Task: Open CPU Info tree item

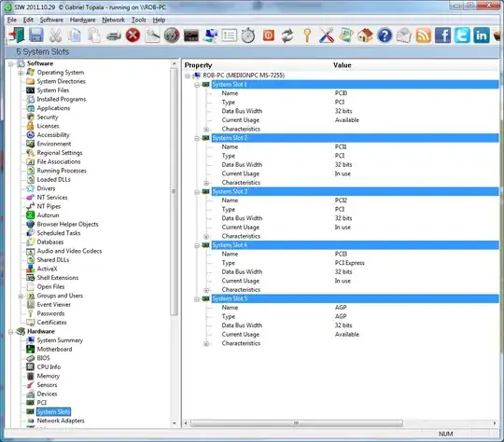Action: click(49, 366)
